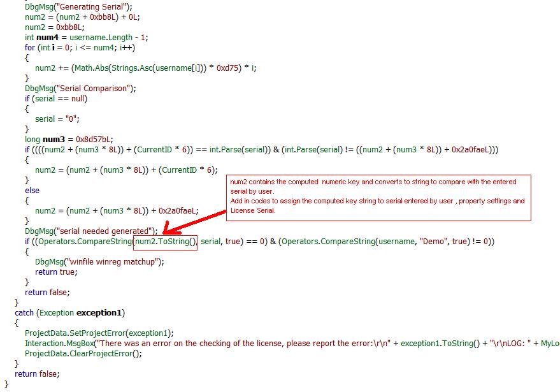The image size is (560, 392).
Task: Open Operators.CompareString before num2.ToString()
Action: tap(85, 242)
